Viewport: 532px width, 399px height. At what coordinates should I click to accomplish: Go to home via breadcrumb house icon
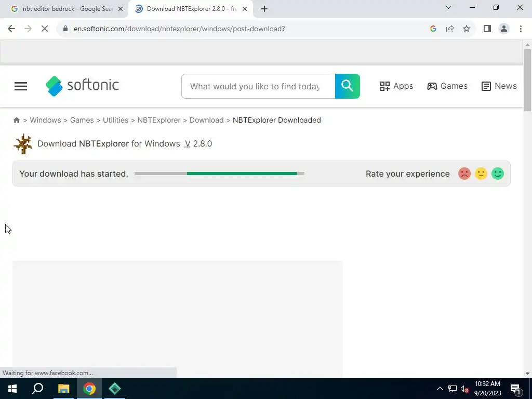(x=16, y=120)
